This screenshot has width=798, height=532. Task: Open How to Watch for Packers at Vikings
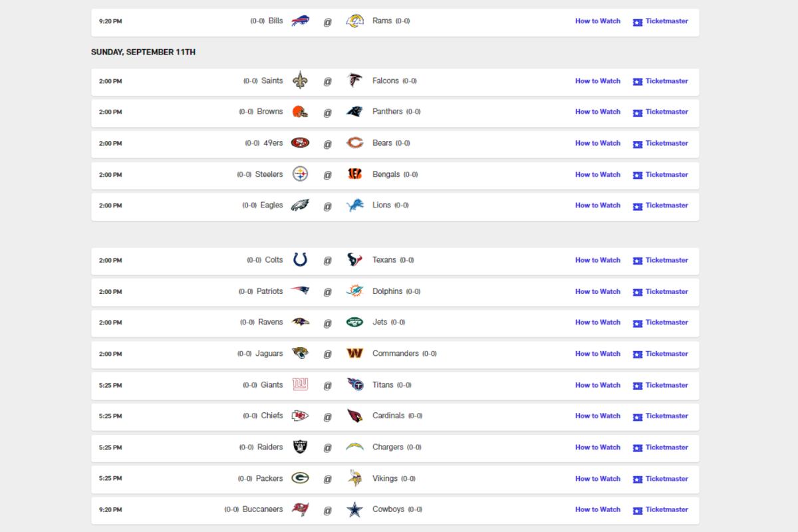pos(598,479)
